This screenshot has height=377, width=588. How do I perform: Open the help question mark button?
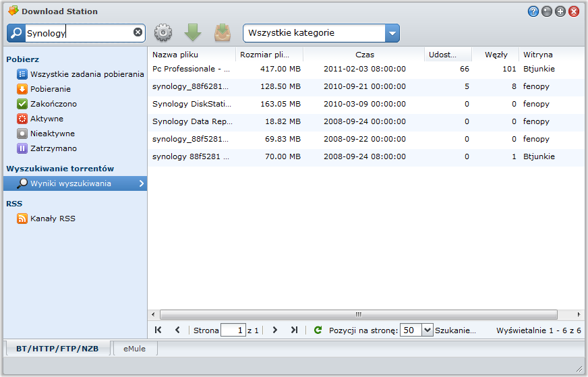pos(533,11)
